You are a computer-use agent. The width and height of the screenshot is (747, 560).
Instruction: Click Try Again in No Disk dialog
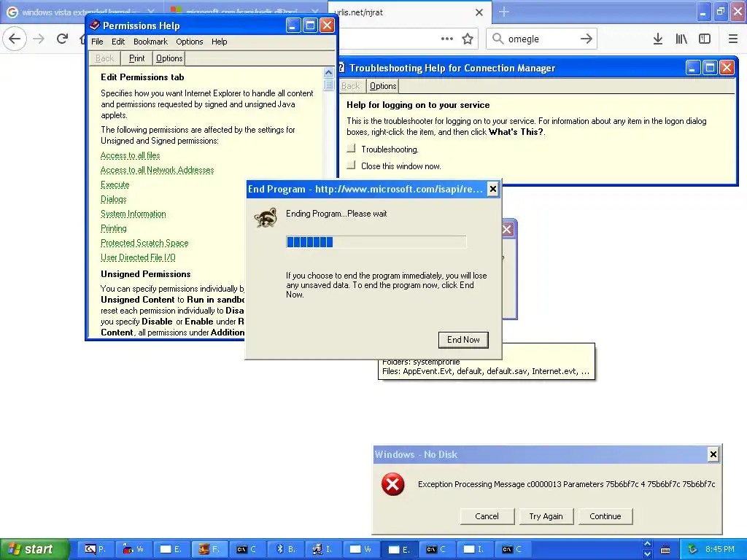click(546, 516)
